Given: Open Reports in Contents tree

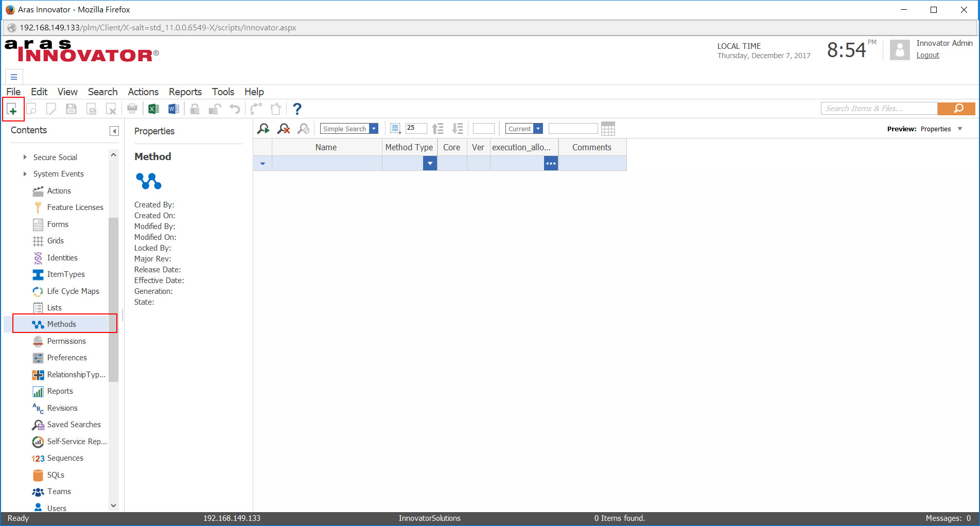Looking at the screenshot, I should coord(60,391).
